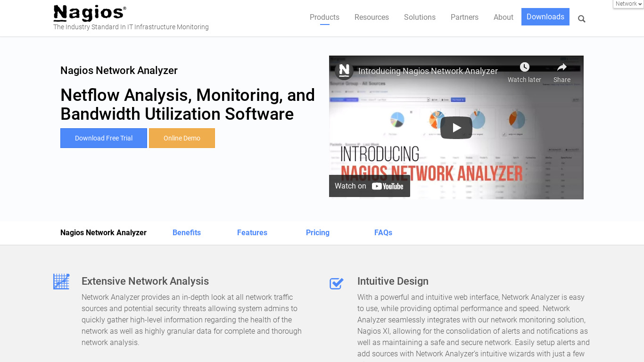Open the Resources menu
The width and height of the screenshot is (644, 362).
click(x=372, y=17)
